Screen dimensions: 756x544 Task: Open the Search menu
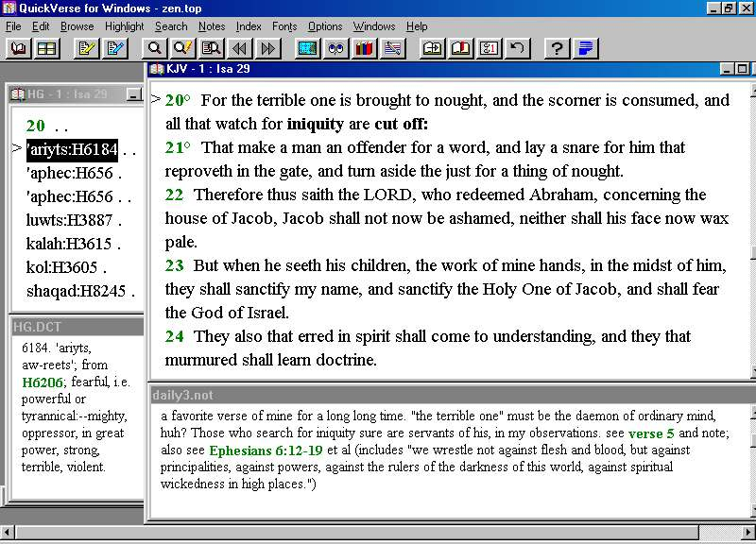pos(171,26)
